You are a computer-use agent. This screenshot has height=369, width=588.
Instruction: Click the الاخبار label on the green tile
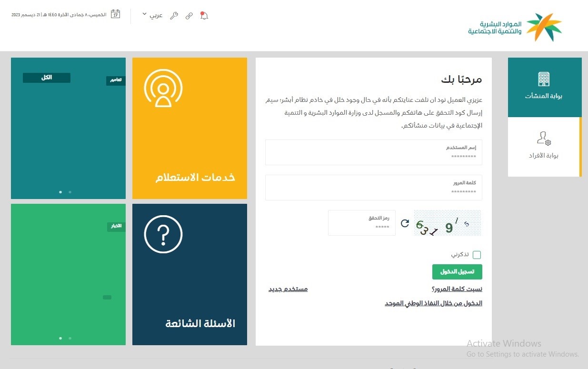116,226
